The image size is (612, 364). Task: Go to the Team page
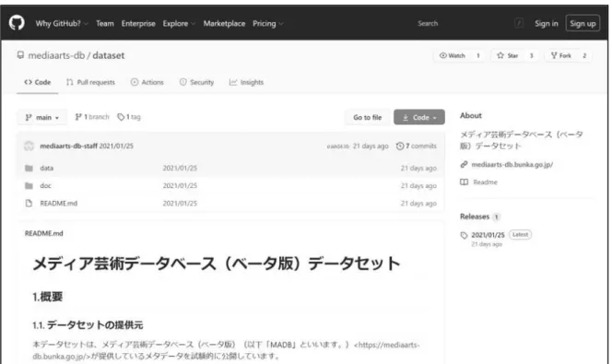pyautogui.click(x=105, y=23)
